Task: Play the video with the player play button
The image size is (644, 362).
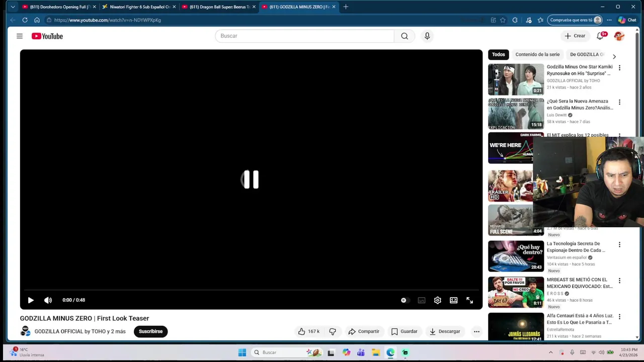Action: click(31, 300)
